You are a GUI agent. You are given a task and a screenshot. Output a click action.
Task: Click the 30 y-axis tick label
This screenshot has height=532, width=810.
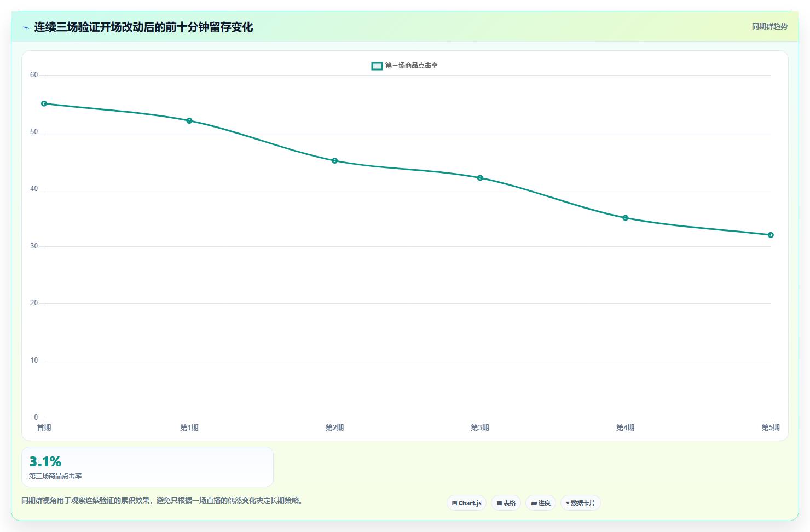[34, 246]
